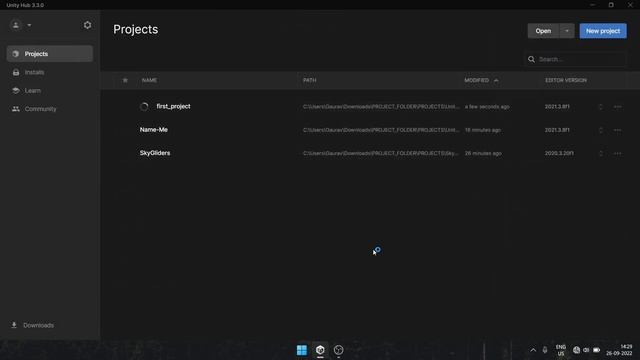Open the network tray icon
The width and height of the screenshot is (640, 360).
point(576,350)
